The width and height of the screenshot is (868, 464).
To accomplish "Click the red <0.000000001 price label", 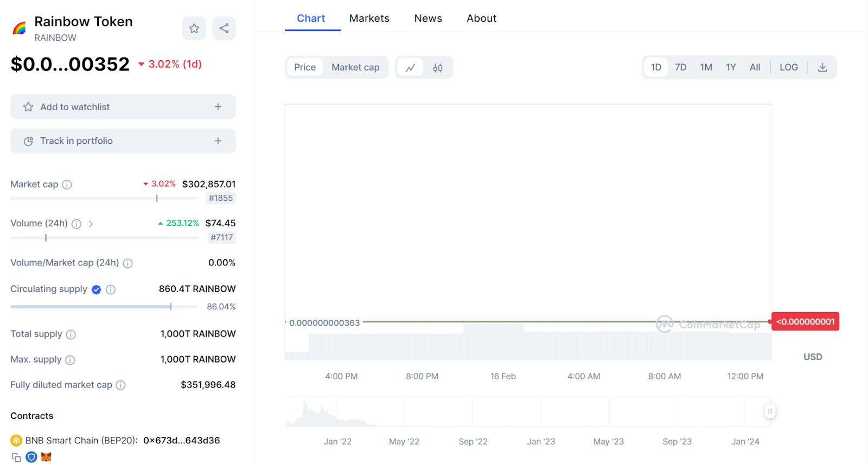I will (806, 321).
